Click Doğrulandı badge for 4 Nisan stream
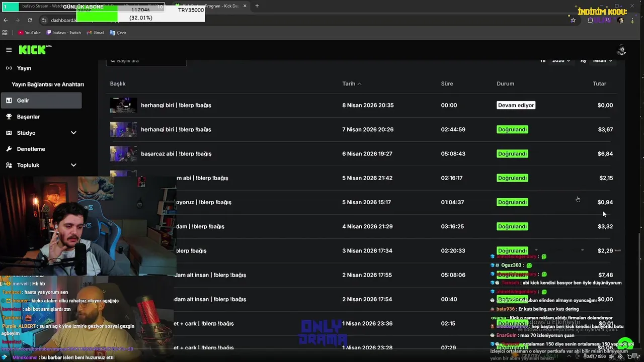 (512, 226)
